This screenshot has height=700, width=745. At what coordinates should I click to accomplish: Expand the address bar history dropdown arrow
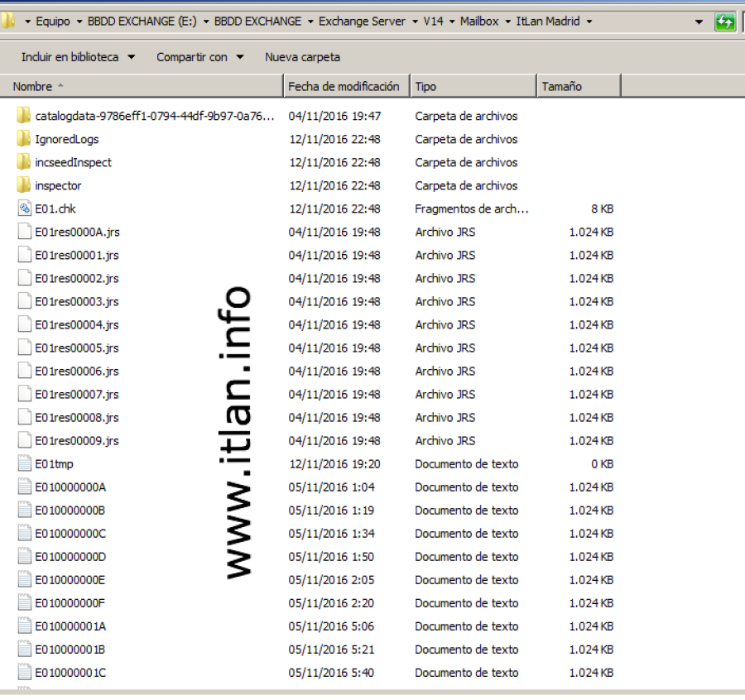pyautogui.click(x=699, y=22)
